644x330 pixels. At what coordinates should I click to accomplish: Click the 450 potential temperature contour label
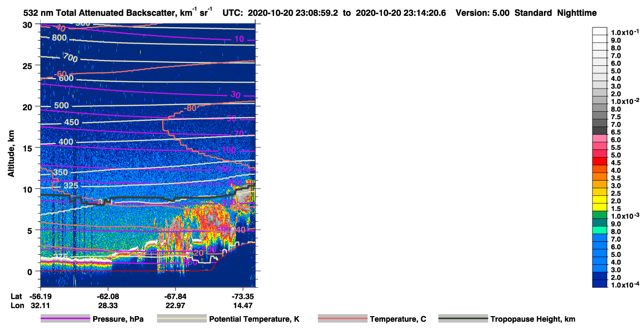(72, 122)
